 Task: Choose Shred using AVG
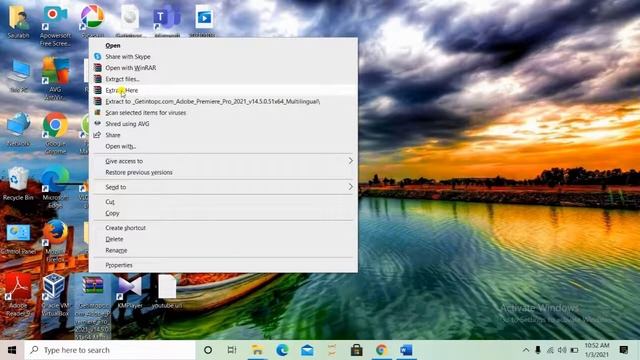(223, 124)
